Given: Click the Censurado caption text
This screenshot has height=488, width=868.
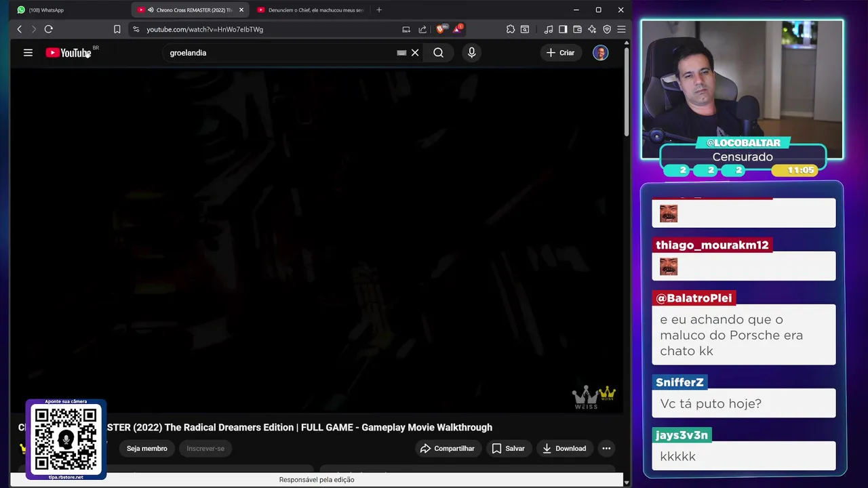Looking at the screenshot, I should pyautogui.click(x=743, y=157).
